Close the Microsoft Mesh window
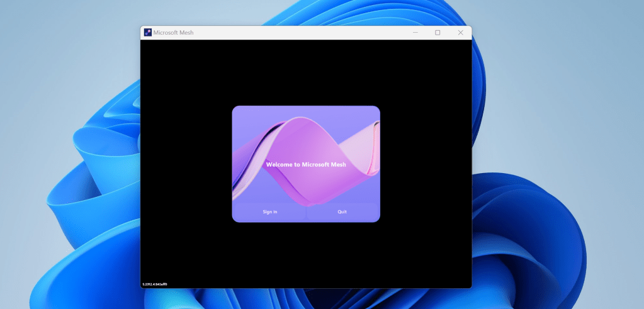Image resolution: width=644 pixels, height=309 pixels. point(460,33)
